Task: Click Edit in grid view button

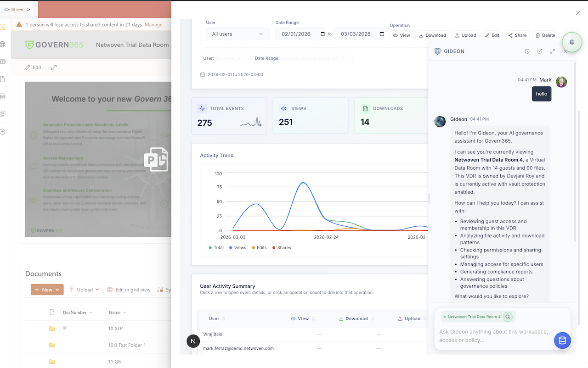Action: coord(129,290)
